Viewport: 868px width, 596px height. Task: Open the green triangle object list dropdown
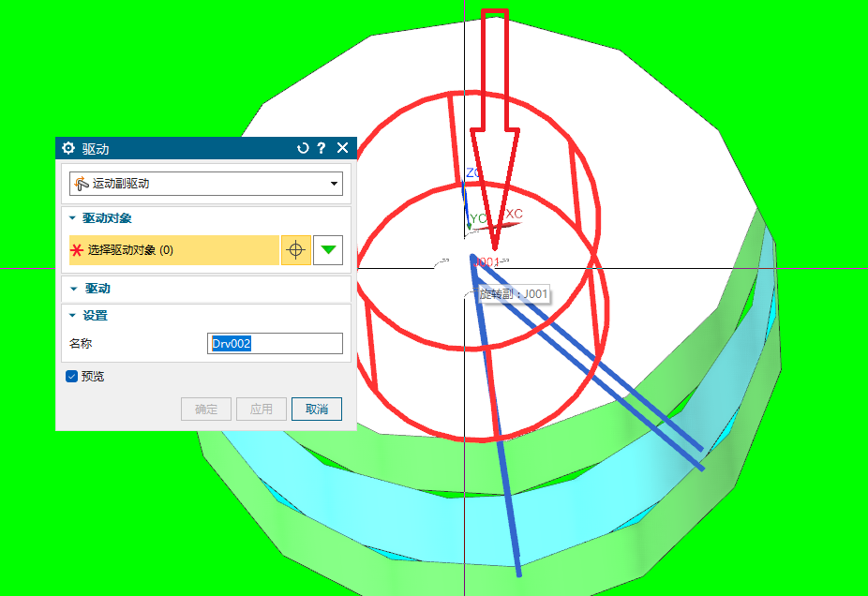pos(328,250)
